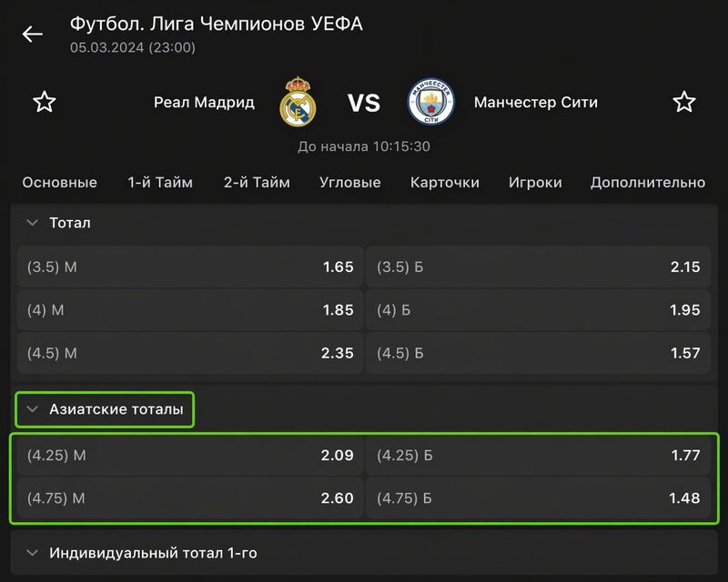728x582 pixels.
Task: Click the Real Madrid club crest
Action: [298, 102]
